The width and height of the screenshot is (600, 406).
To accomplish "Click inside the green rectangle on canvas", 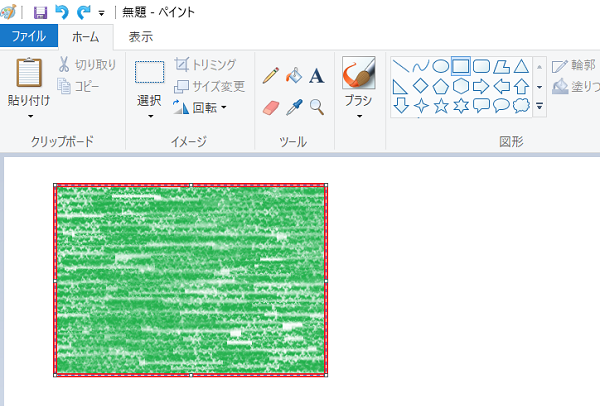I will pos(191,280).
